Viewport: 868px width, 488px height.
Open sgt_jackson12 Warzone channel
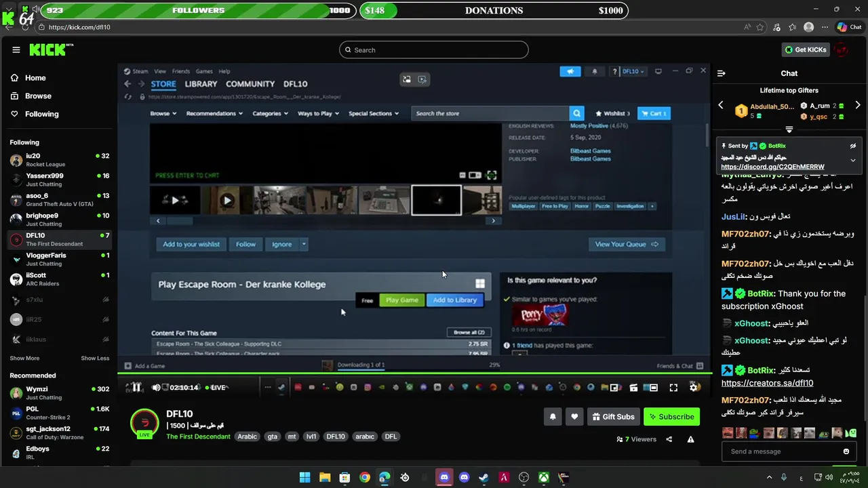[x=59, y=432]
